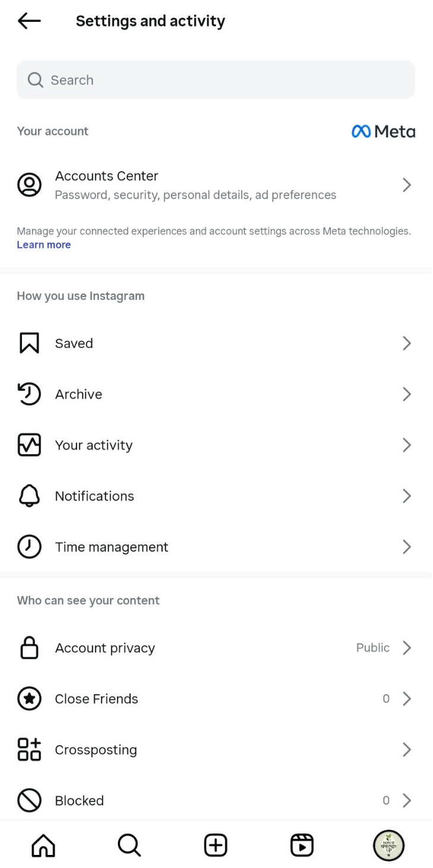Tap the Account privacy lock icon
Viewport: 433px width, 868px height.
(x=29, y=648)
